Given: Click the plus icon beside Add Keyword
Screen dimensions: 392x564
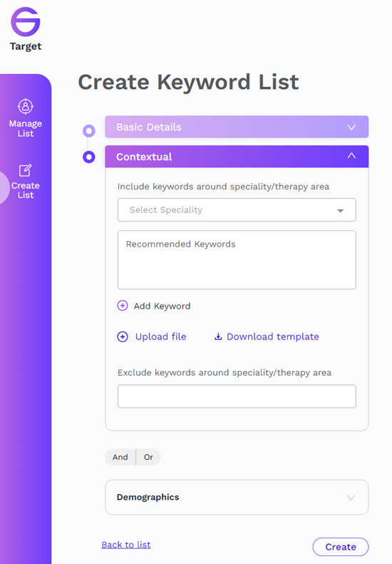Looking at the screenshot, I should [x=123, y=306].
